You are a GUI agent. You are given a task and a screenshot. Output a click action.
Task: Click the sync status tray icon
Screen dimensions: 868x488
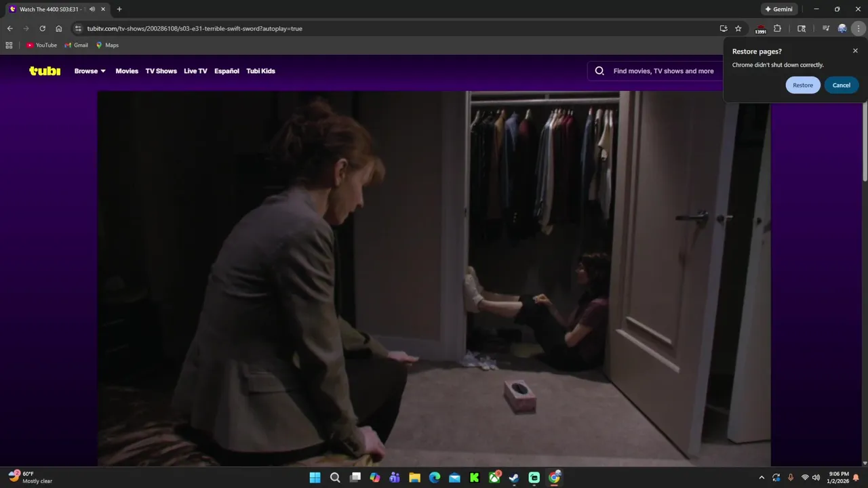point(776,477)
